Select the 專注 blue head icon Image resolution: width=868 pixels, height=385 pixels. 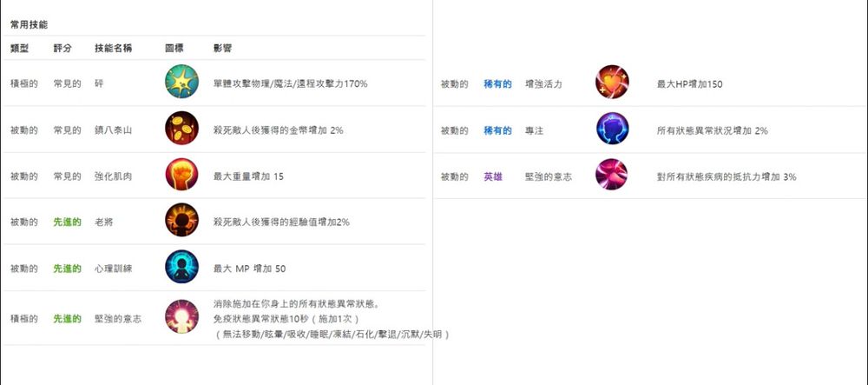point(612,129)
